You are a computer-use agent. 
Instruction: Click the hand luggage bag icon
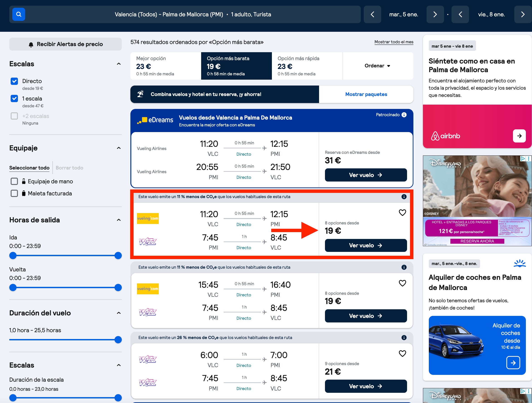tap(24, 181)
